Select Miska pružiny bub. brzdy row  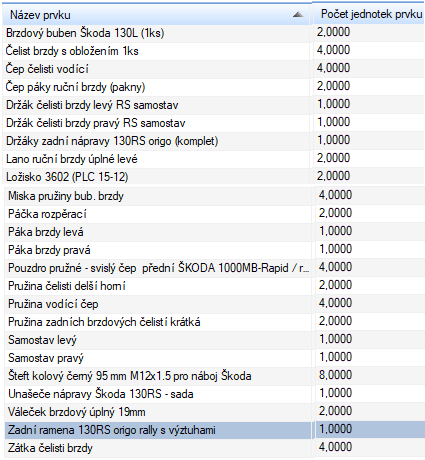[215, 196]
